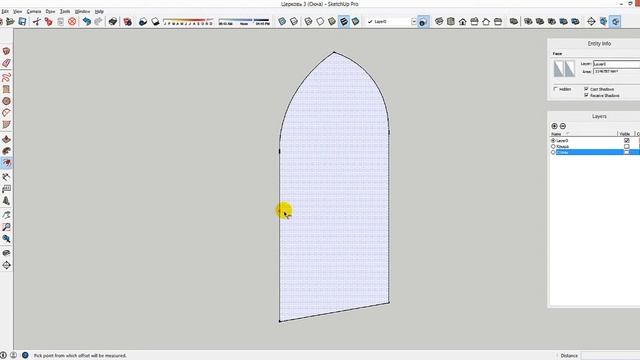Switch to Right view icon
Image resolution: width=640 pixels, height=360 pixels.
474,21
